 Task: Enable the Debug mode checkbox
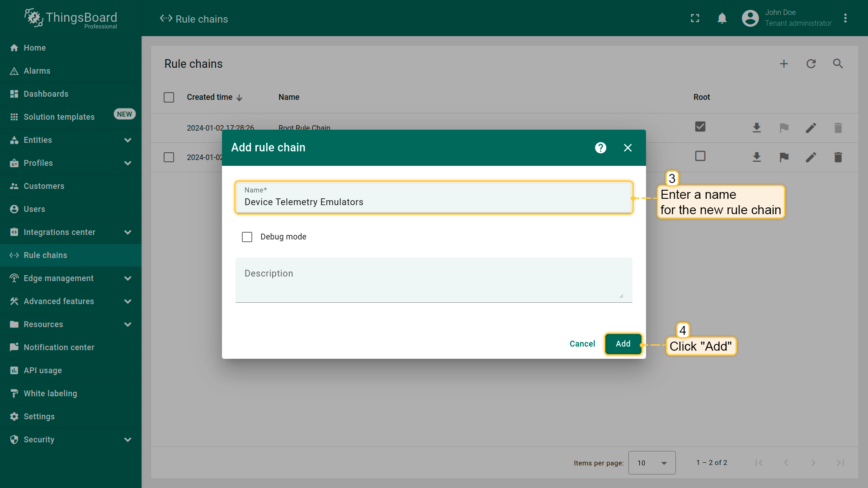247,237
